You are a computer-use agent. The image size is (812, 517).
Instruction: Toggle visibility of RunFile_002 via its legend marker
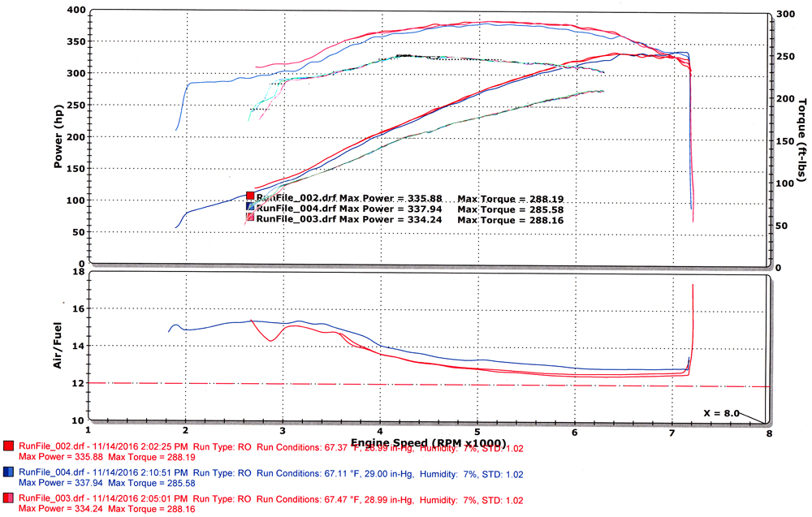tap(250, 196)
